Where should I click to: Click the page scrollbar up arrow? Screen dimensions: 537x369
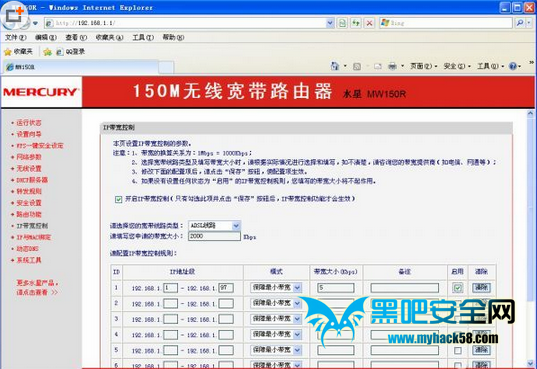tap(530, 113)
